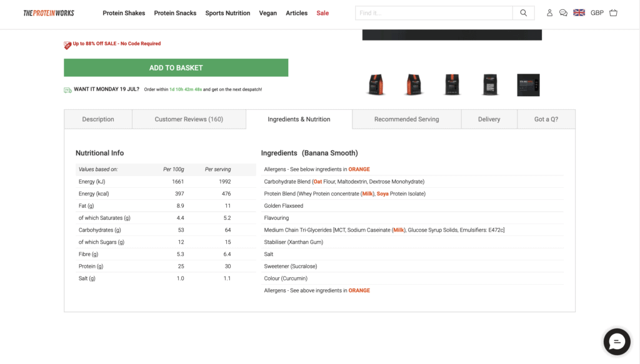Image resolution: width=640 pixels, height=364 pixels.
Task: Click the search magnifier icon
Action: click(x=523, y=13)
